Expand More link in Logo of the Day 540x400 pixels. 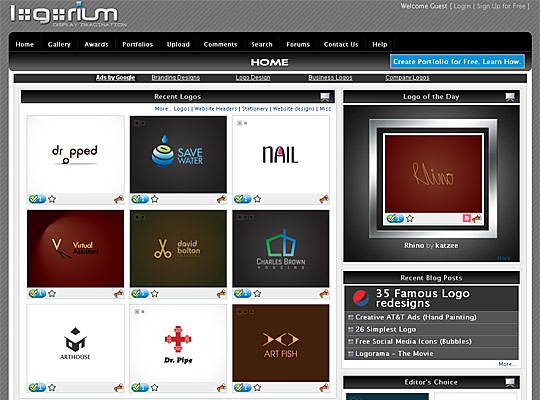coord(505,258)
